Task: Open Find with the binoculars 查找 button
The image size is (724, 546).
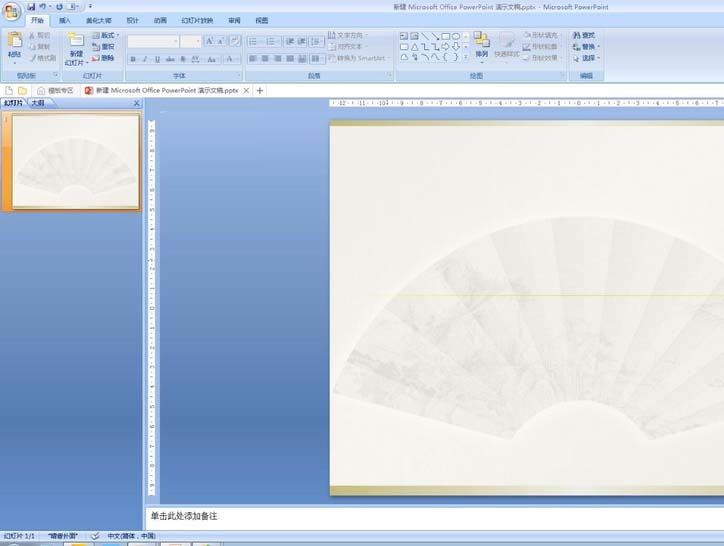Action: pos(584,36)
